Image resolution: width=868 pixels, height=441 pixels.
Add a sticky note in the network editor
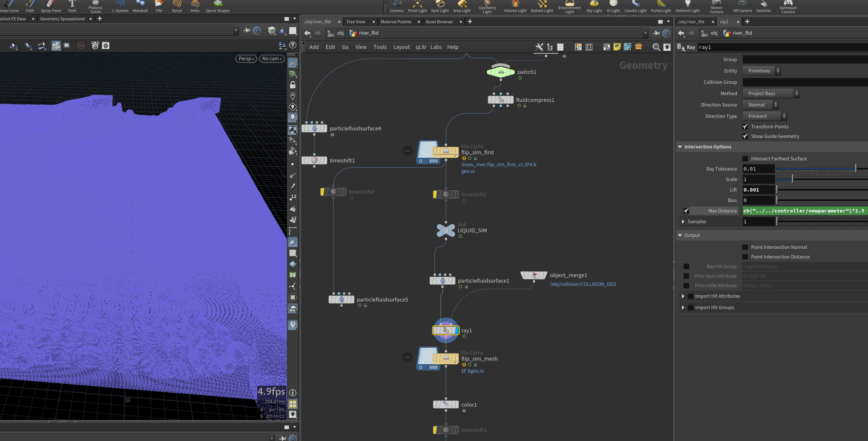[617, 47]
